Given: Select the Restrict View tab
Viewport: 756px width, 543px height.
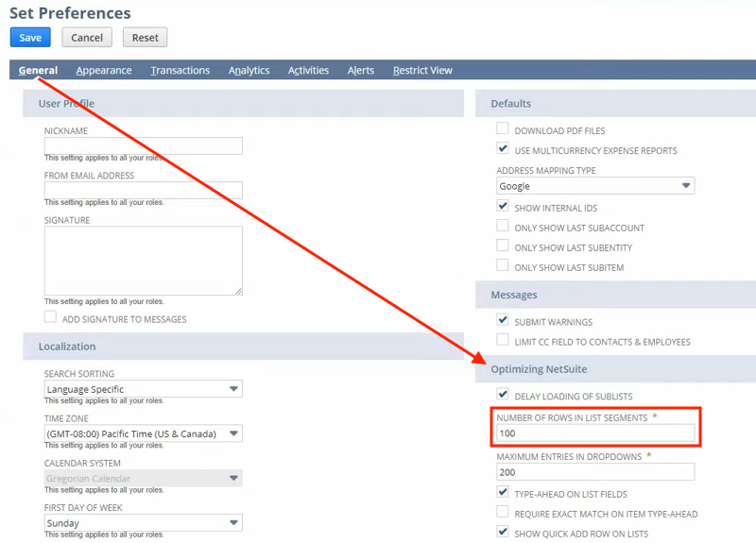Looking at the screenshot, I should pos(422,70).
